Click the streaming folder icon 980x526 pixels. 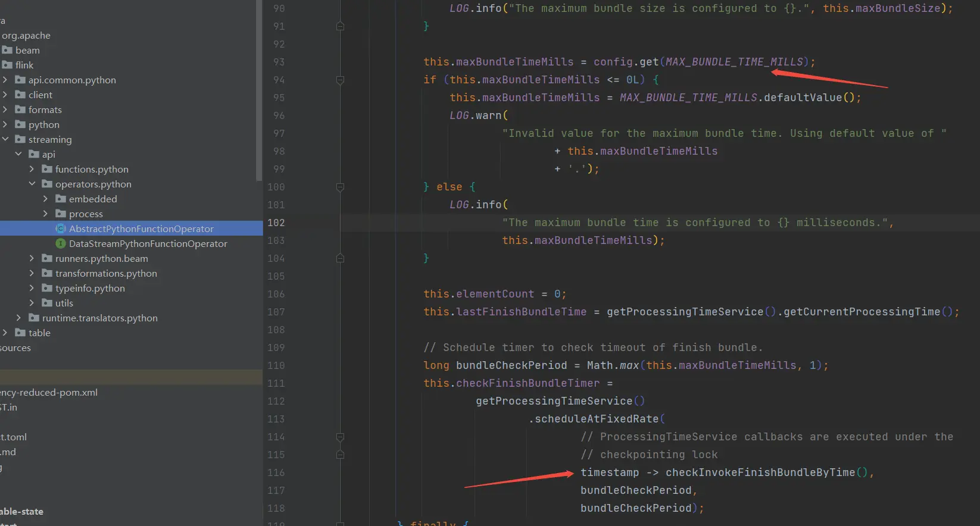pos(20,139)
